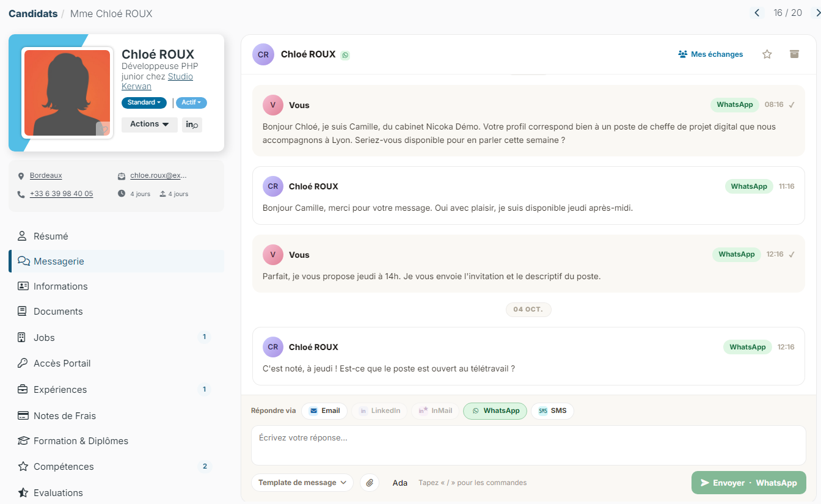
Task: Click the phone number +33 6 39 98 40 05
Action: (62, 194)
